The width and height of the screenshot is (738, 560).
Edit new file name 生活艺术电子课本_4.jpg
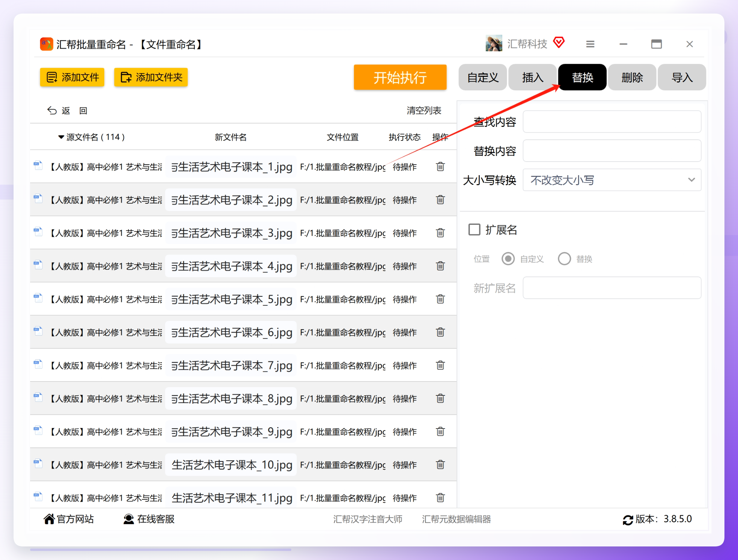231,266
